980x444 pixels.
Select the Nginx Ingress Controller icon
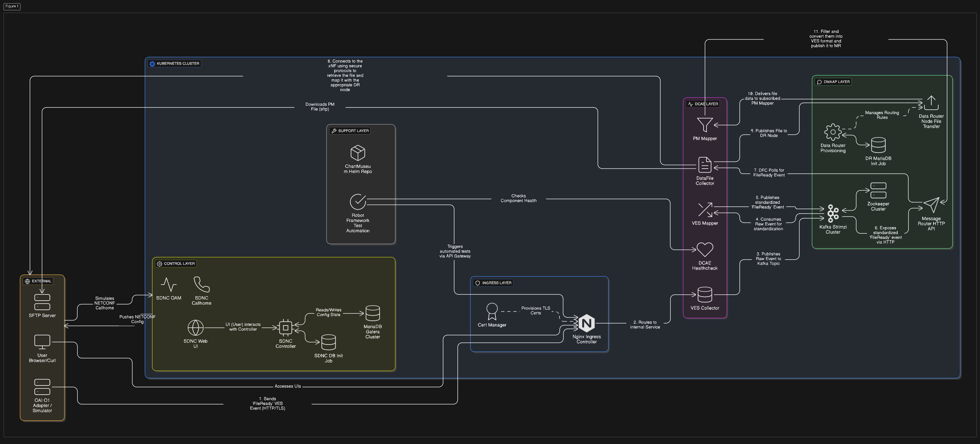[x=586, y=323]
